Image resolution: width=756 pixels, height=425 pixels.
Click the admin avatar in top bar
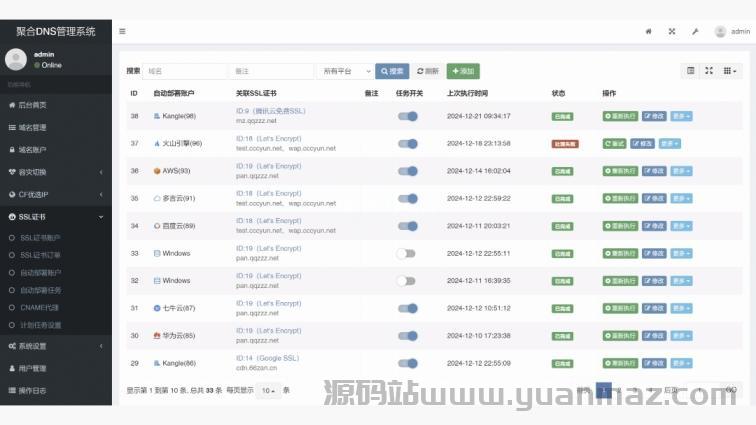(x=720, y=32)
